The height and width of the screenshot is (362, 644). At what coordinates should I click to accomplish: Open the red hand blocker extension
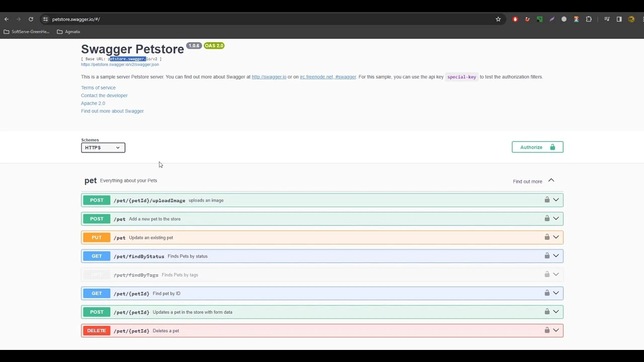coord(515,19)
